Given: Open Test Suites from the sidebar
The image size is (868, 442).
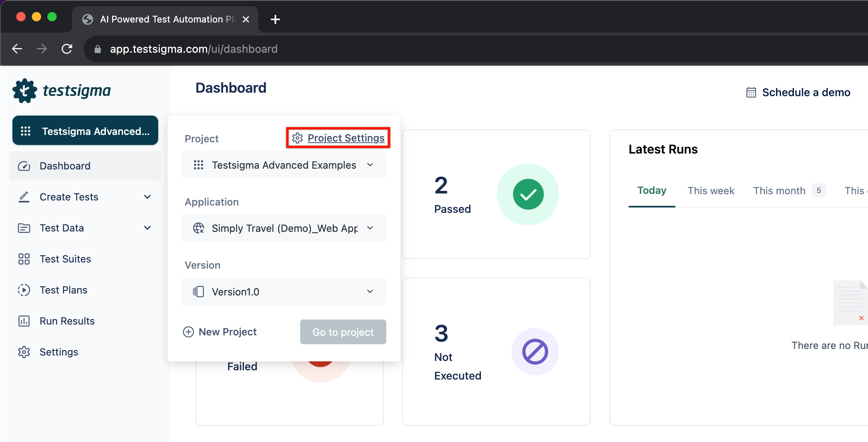Looking at the screenshot, I should (x=85, y=259).
